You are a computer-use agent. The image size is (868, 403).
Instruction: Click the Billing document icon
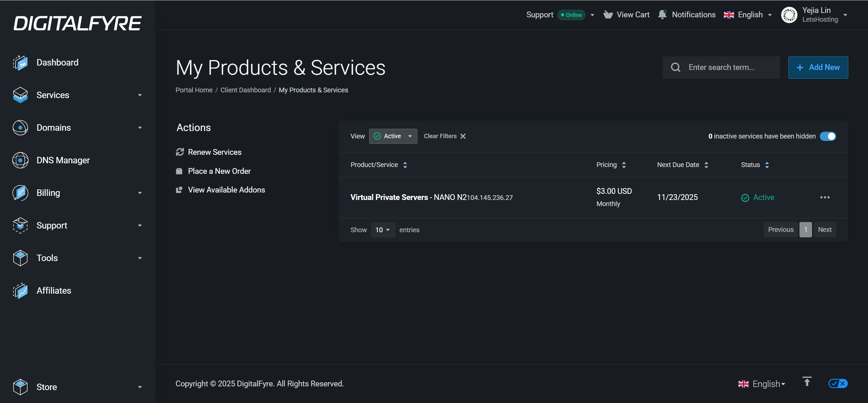[20, 193]
